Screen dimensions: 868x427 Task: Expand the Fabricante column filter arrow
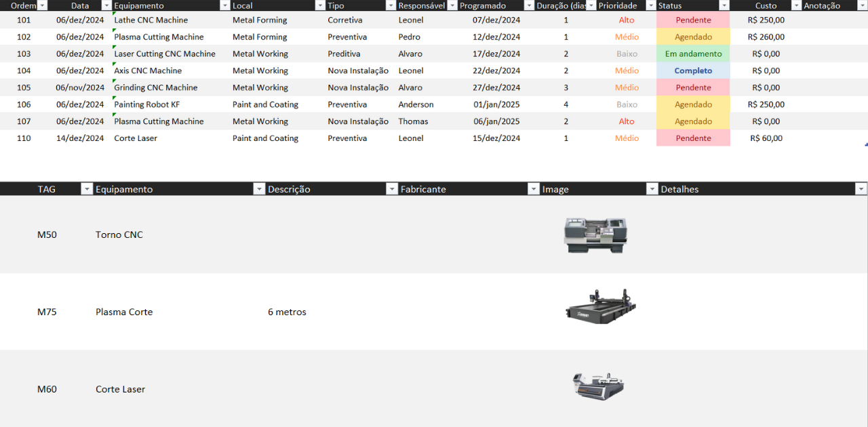pos(534,189)
